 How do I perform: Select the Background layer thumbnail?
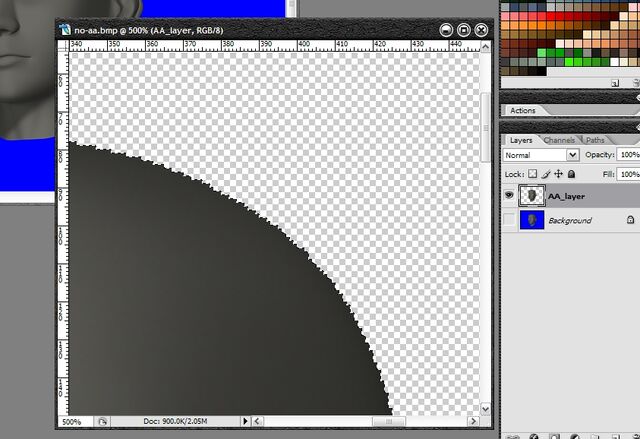[x=532, y=220]
